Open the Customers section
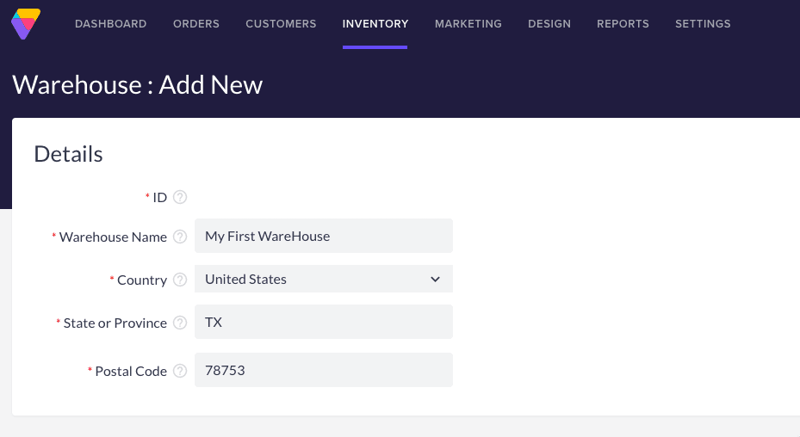800x437 pixels. coord(281,24)
